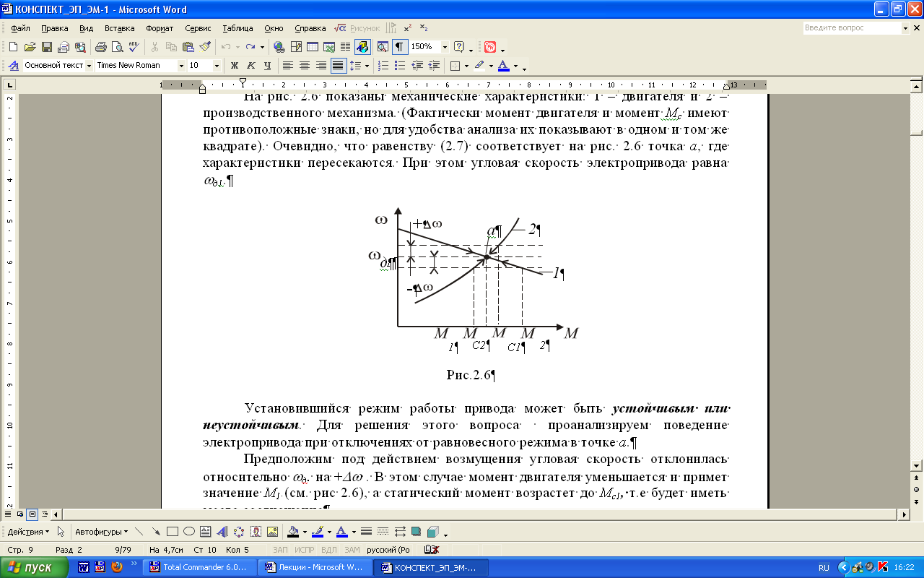Toggle bold formatting (Ж)
This screenshot has height=578, width=924.
click(x=235, y=66)
